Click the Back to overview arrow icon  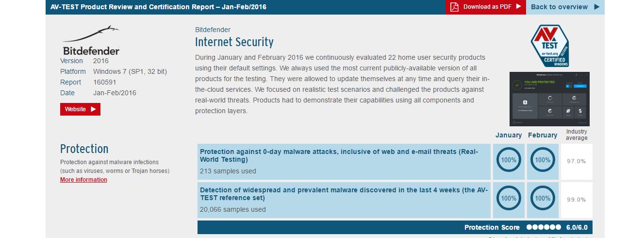tap(596, 7)
